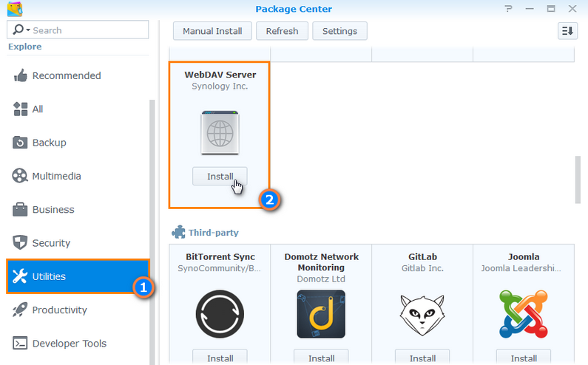Screen dimensions: 588x365
Task: Open the Multimedia category
Action: click(56, 176)
